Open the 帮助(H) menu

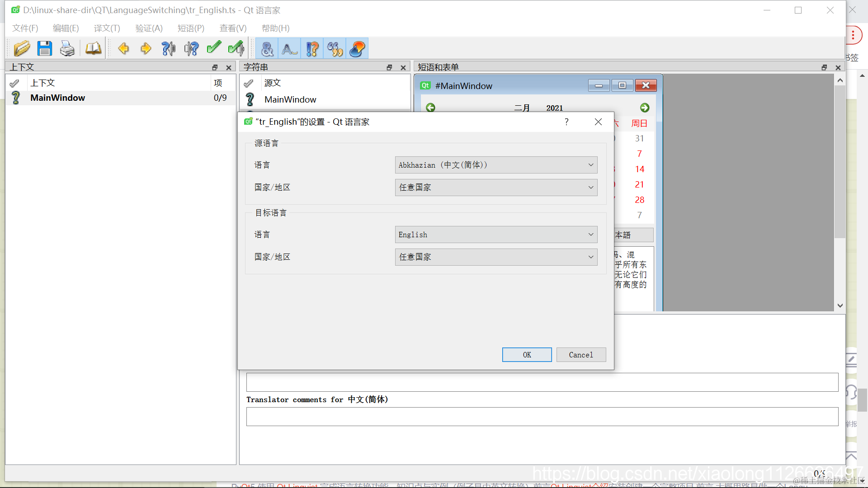point(275,28)
